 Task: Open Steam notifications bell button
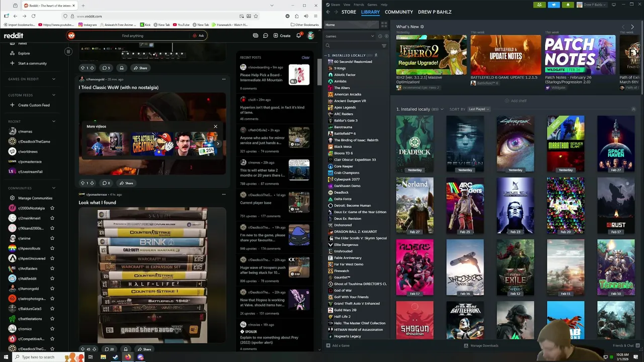[x=568, y=5]
